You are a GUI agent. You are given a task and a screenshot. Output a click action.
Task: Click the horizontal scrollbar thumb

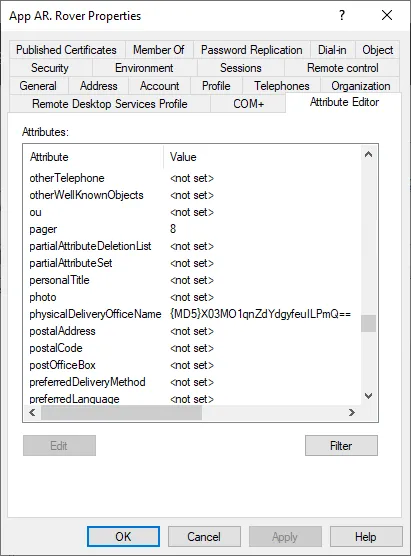pos(122,412)
